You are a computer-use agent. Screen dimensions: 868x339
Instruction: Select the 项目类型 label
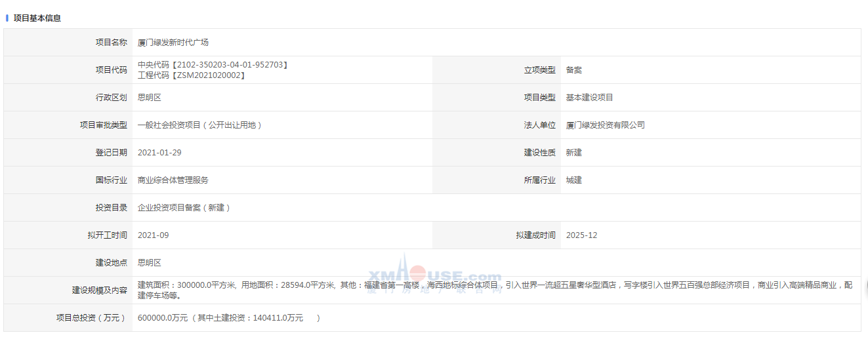539,97
